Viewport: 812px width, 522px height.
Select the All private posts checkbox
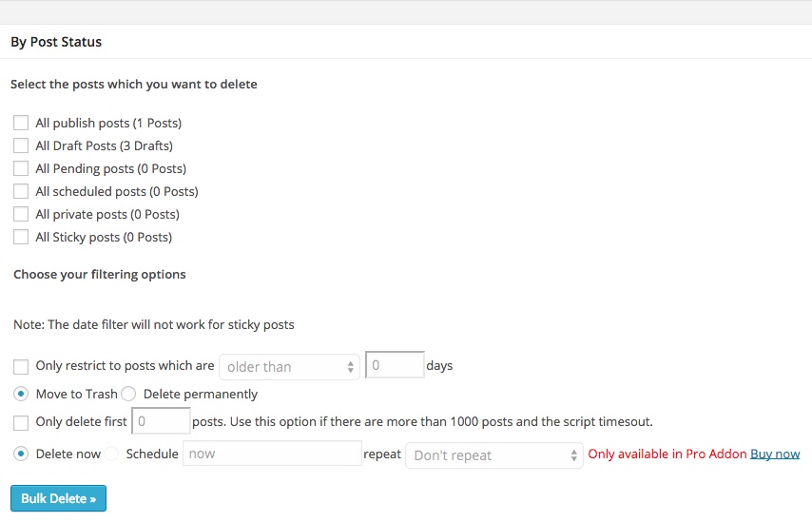pos(21,214)
